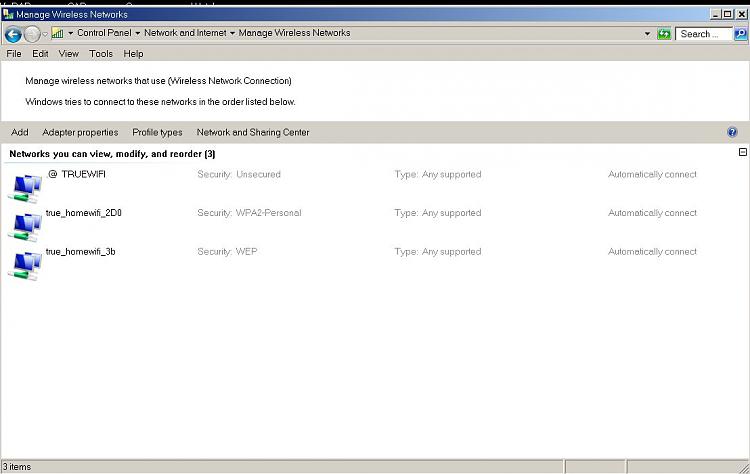Collapse the Networks you can view group

point(742,152)
